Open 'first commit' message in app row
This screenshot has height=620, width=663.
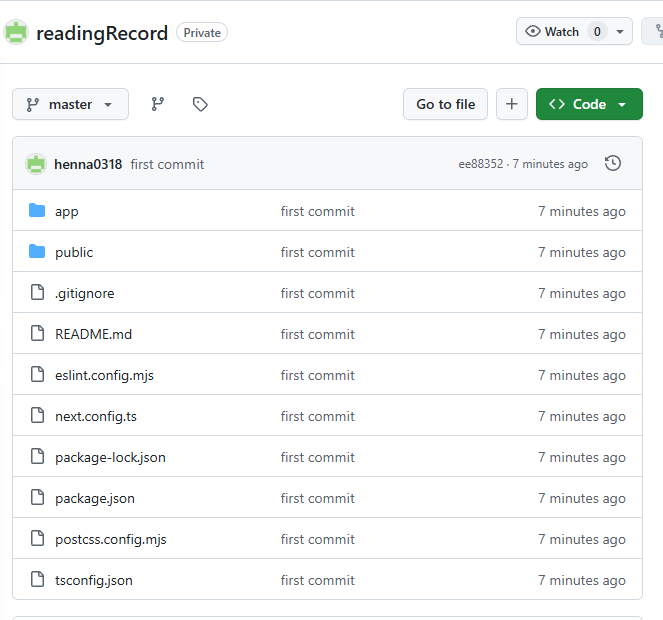tap(318, 211)
